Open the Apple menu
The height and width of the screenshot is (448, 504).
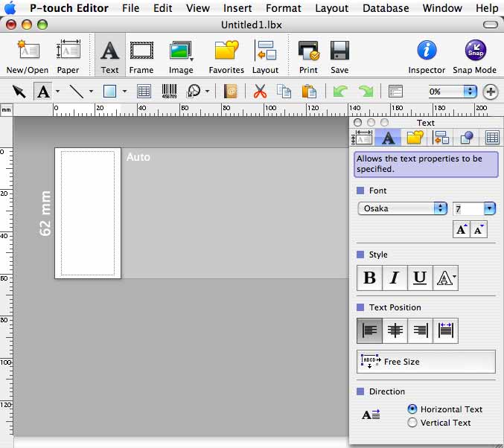pyautogui.click(x=10, y=7)
